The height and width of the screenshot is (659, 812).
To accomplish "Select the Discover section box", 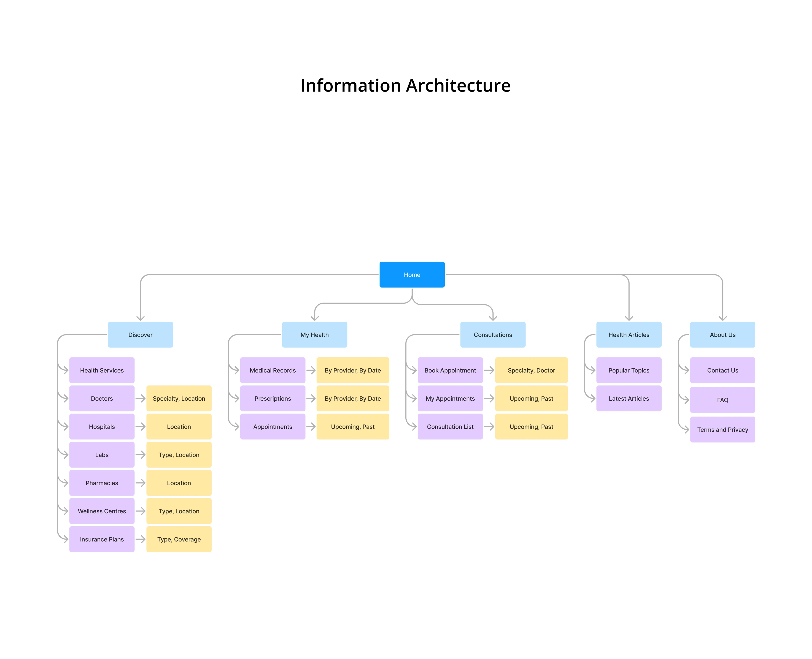I will tap(140, 334).
